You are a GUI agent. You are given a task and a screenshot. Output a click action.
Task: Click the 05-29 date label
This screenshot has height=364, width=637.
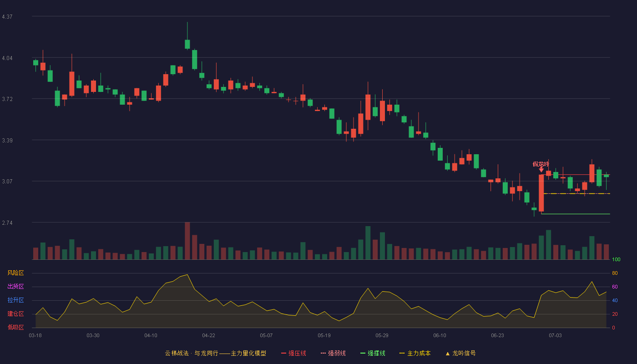pyautogui.click(x=382, y=335)
